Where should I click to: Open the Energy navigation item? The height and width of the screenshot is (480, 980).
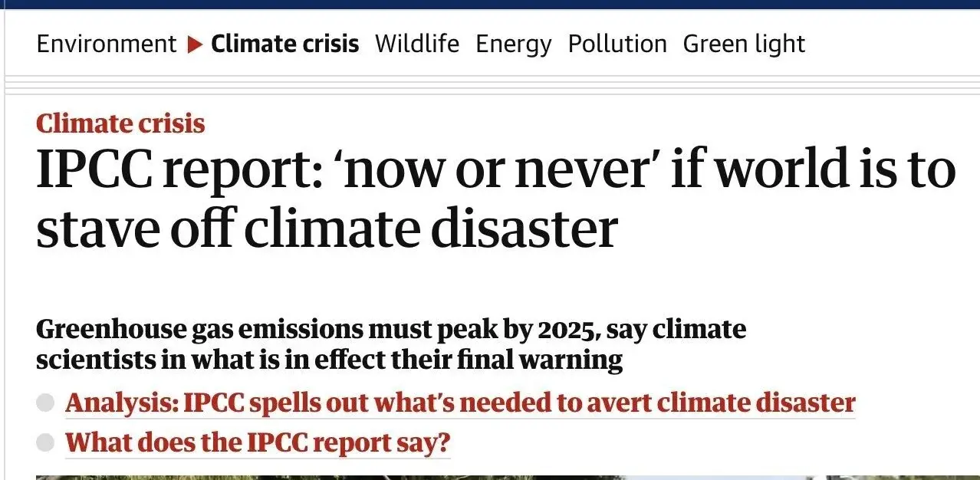tap(513, 44)
